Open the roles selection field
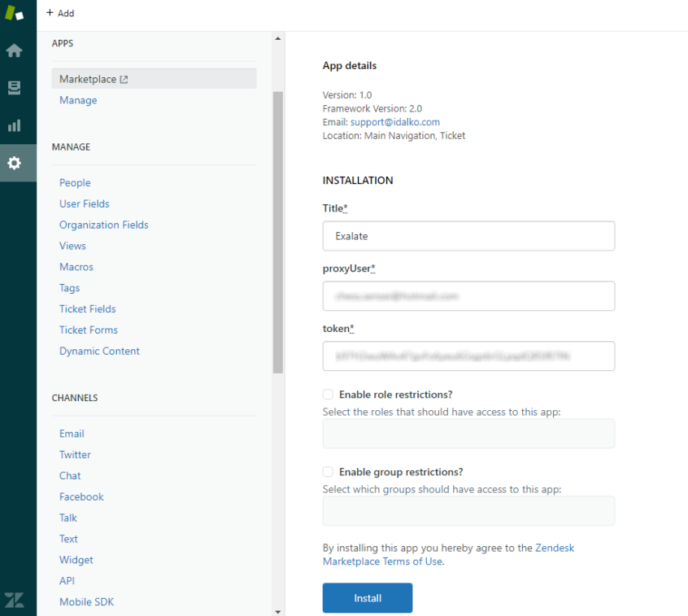 (468, 433)
